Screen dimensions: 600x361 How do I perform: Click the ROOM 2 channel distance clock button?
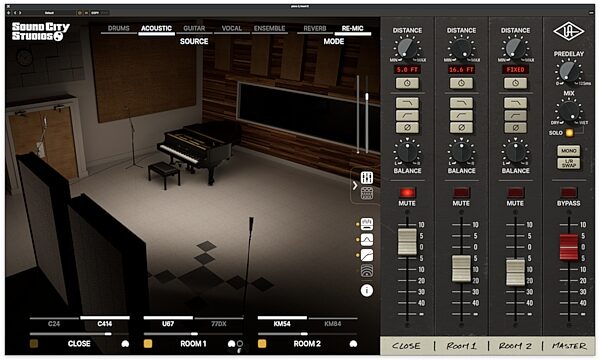[x=515, y=83]
